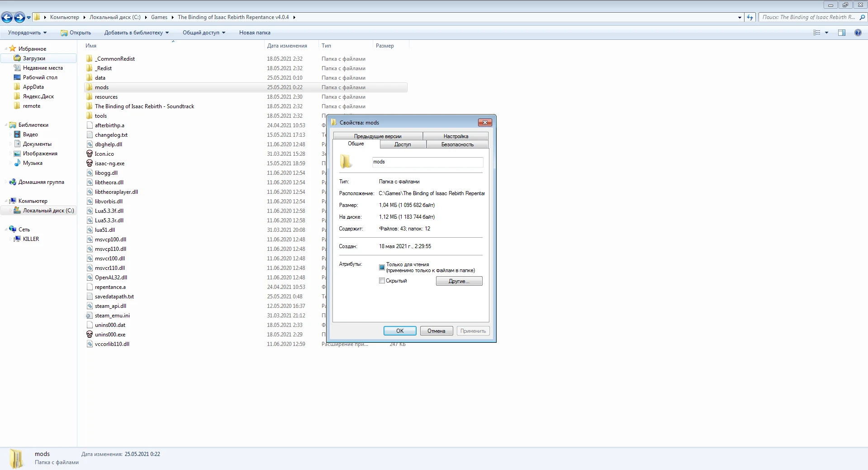Select the 'savedatapath.txt' file name
This screenshot has width=868, height=470.
click(114, 296)
